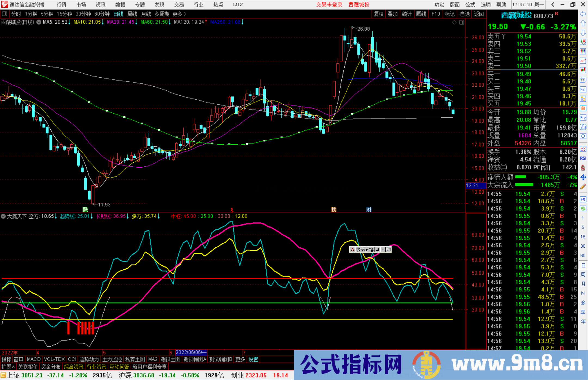Toggle 自选 to add stock to watchlist
Image resolution: width=588 pixels, height=380 pixels.
click(x=465, y=14)
